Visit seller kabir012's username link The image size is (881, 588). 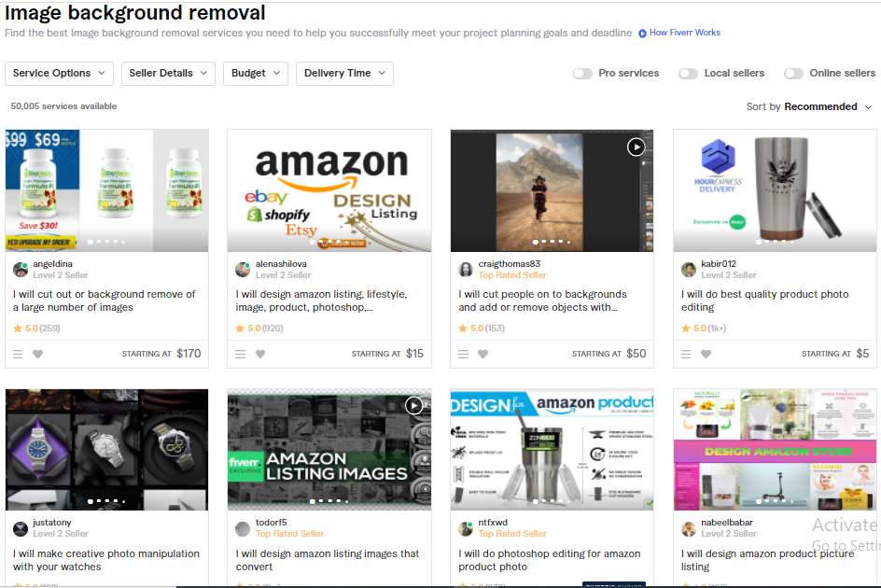pyautogui.click(x=719, y=263)
